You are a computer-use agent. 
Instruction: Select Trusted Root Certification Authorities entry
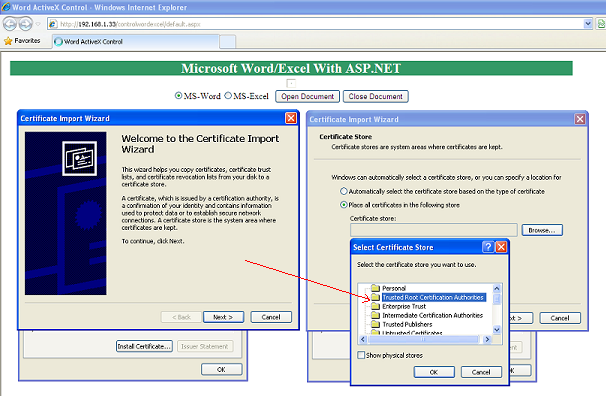click(x=433, y=297)
